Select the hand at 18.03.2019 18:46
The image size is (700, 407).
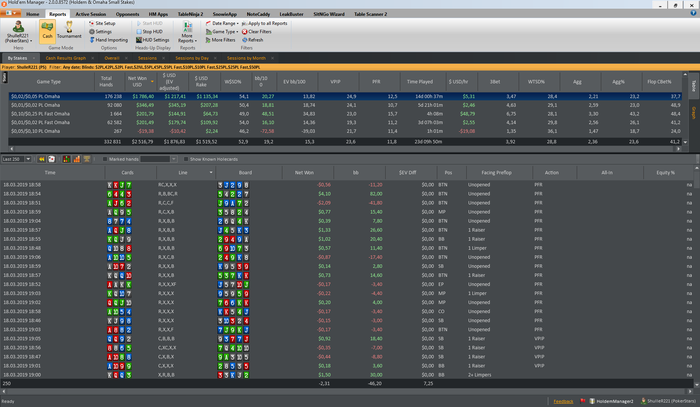tap(347, 320)
